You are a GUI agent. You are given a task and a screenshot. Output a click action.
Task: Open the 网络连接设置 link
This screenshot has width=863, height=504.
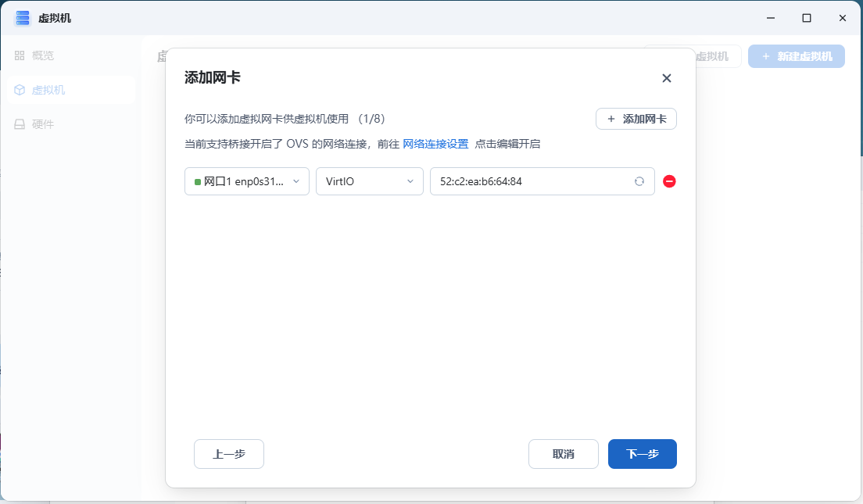click(435, 144)
